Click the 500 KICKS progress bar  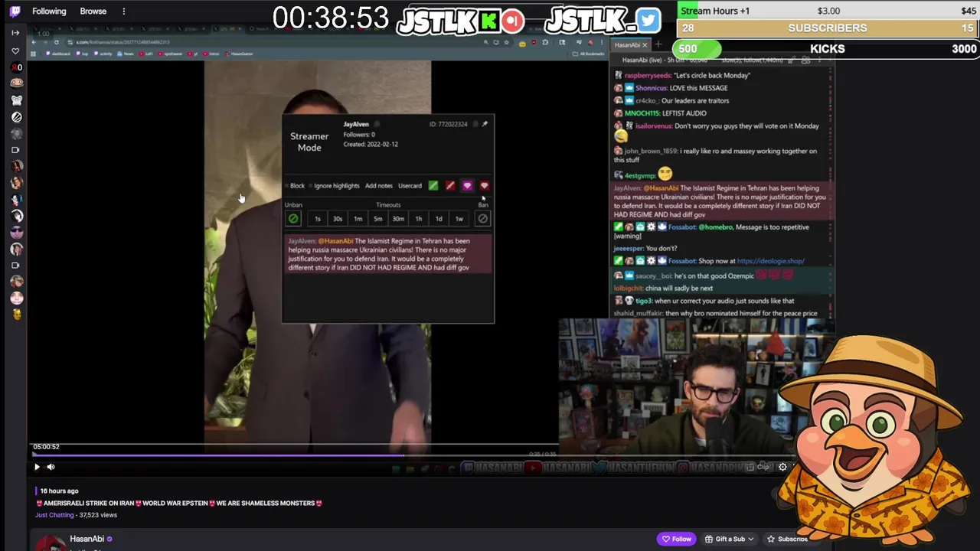[x=828, y=49]
